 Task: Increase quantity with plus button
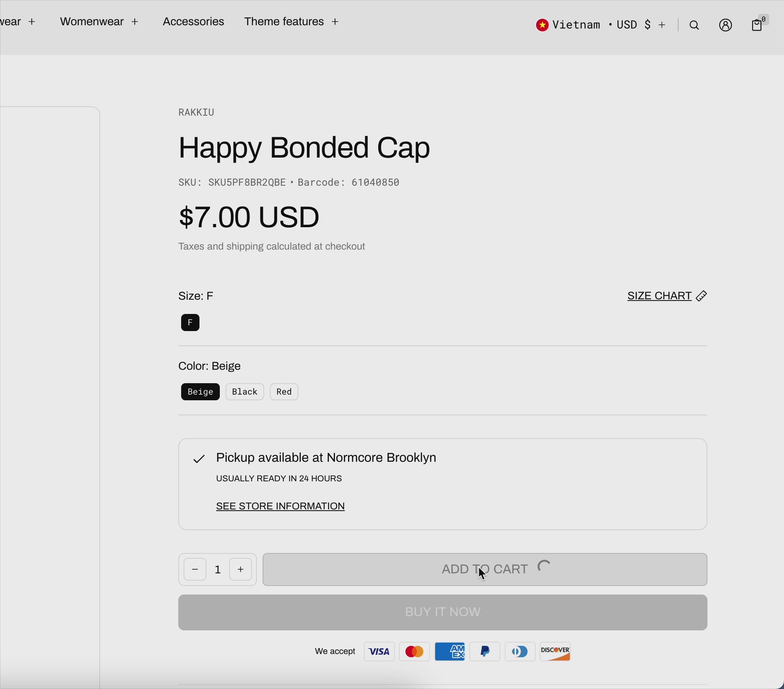[241, 569]
